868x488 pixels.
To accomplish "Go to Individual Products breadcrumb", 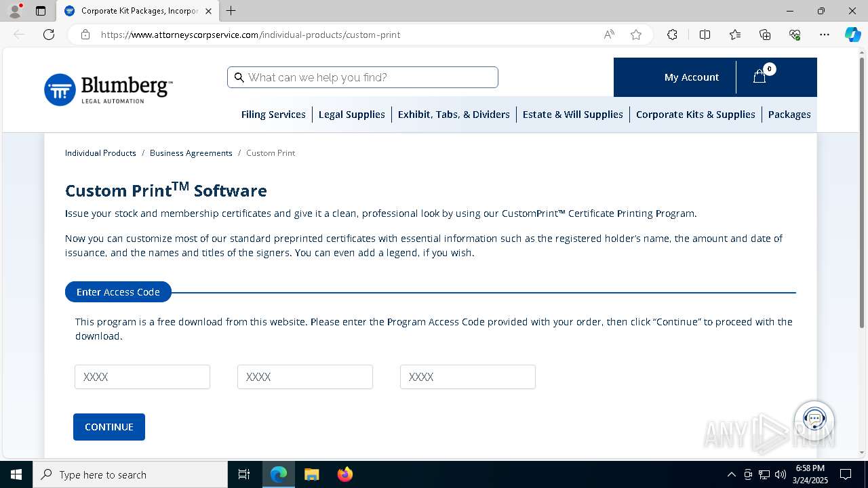I will [100, 153].
